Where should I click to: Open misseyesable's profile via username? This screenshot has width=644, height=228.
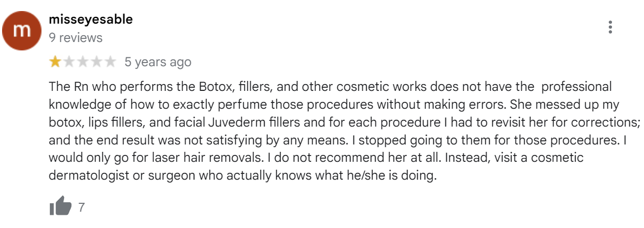coord(90,20)
